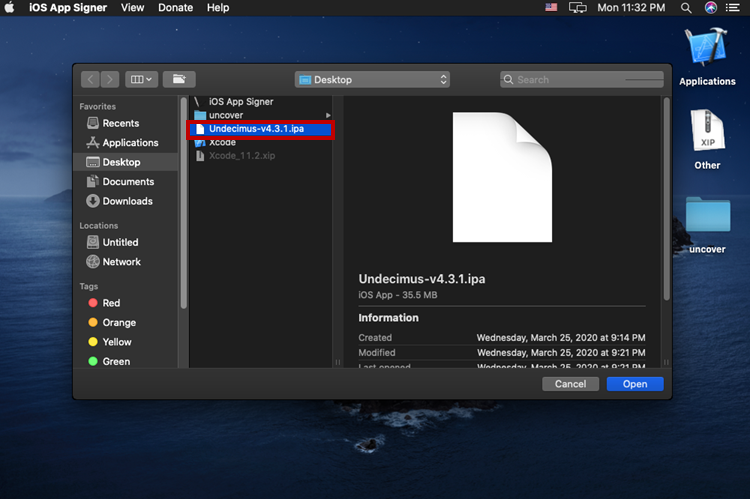Screen dimensions: 750x500
Task: Select Undecimus-v4.3.1.ipa file
Action: (261, 129)
